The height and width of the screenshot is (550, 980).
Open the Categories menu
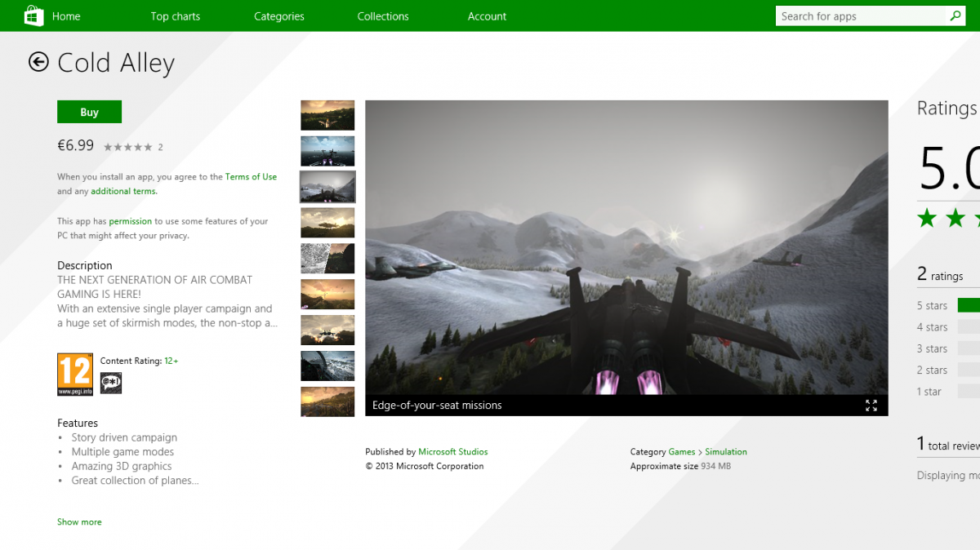coord(279,16)
